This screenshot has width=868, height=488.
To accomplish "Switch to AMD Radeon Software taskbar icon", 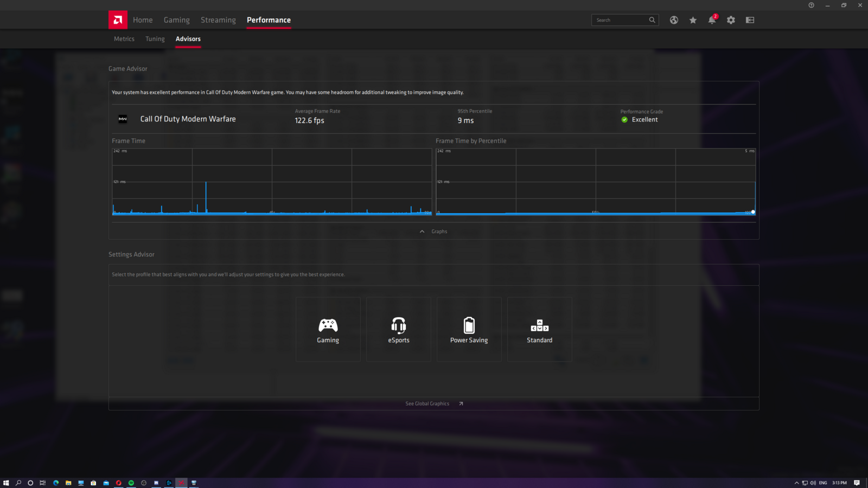I will tap(181, 483).
